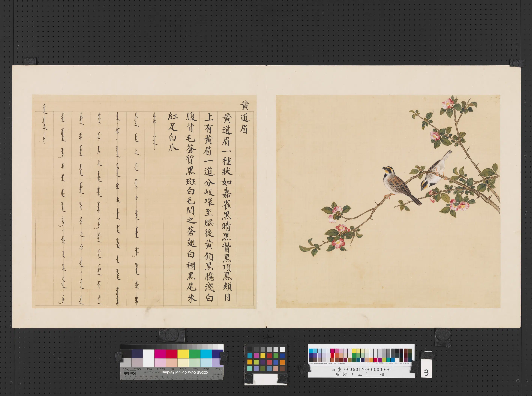This screenshot has height=396, width=532.
Task: Click the album label 鳥譜（三）冊
Action: pos(360,374)
